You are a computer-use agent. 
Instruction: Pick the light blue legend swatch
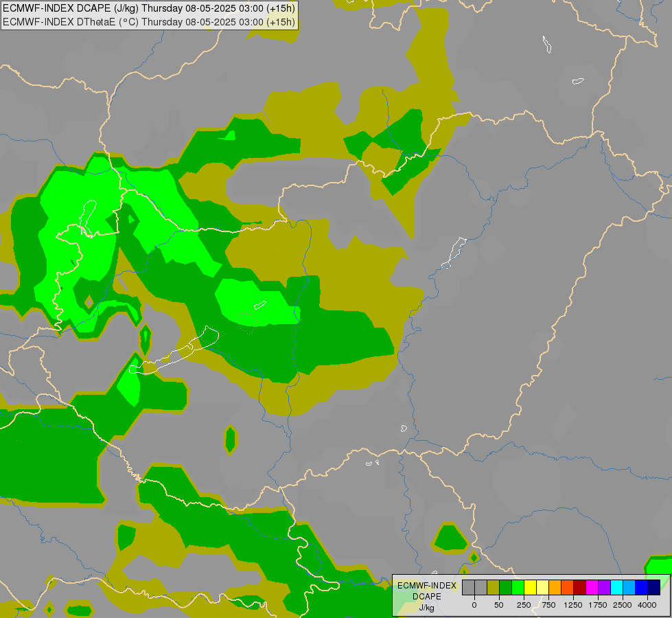(629, 587)
